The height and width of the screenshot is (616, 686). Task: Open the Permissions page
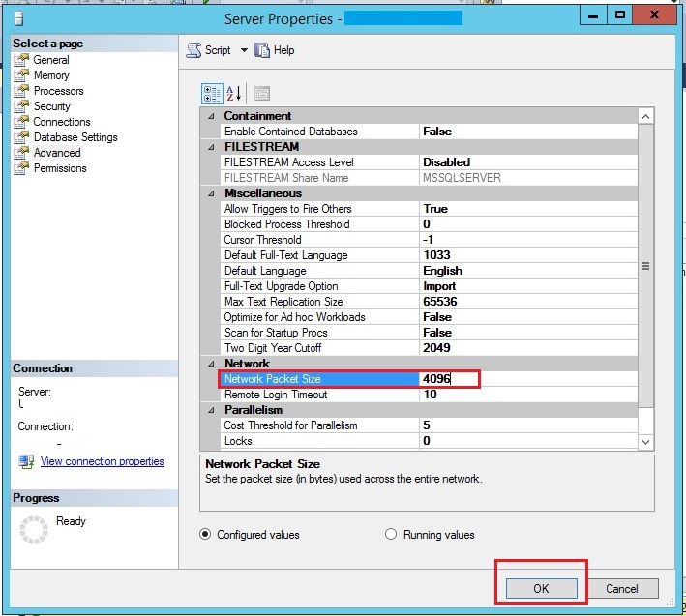[x=60, y=168]
